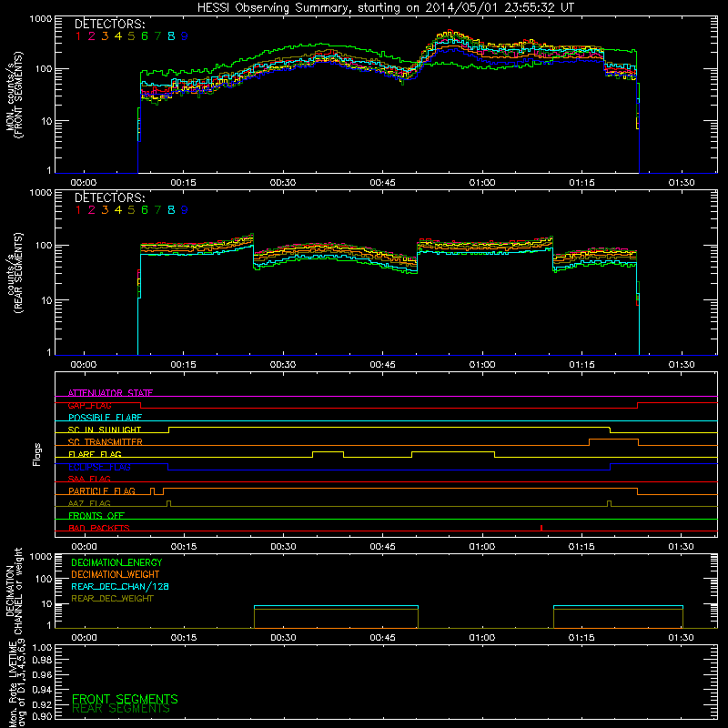The width and height of the screenshot is (728, 728).
Task: Click the red BAD_PACKETS tick mark near 01:09
Action: [541, 528]
